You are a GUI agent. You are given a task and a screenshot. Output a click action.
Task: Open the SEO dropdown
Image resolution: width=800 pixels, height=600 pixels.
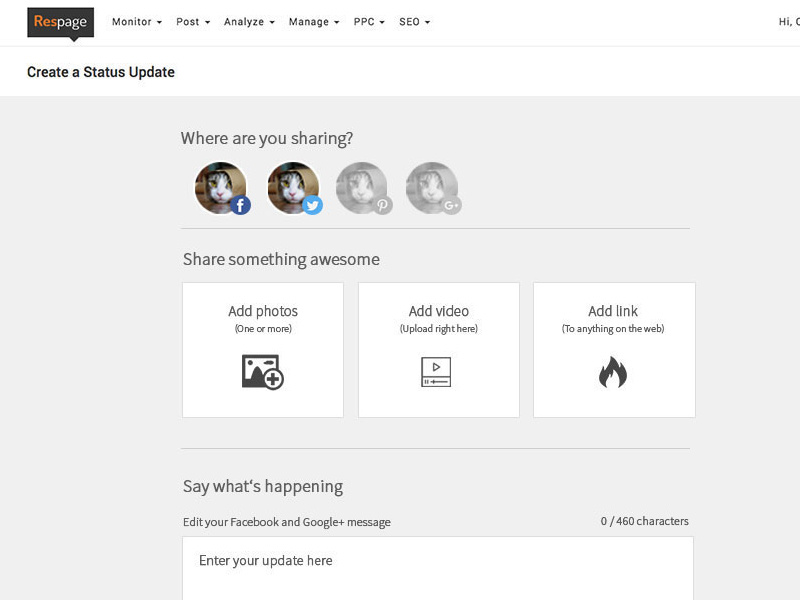pyautogui.click(x=411, y=22)
